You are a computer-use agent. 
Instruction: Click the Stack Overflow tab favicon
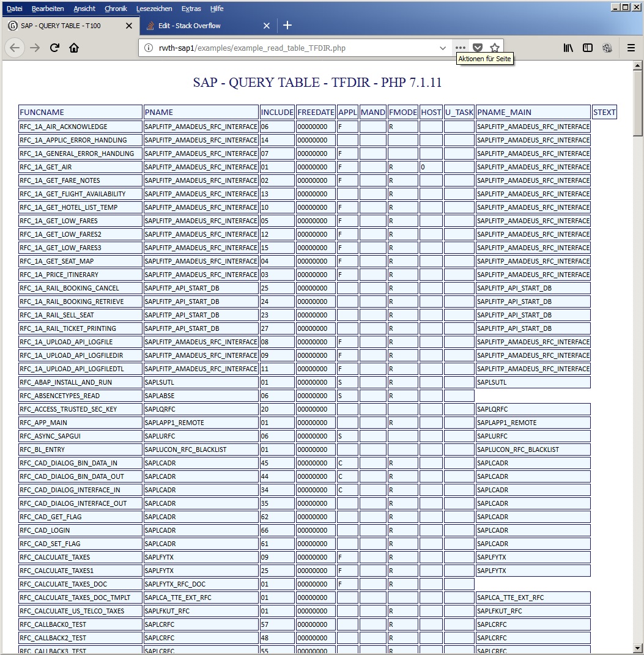point(150,26)
